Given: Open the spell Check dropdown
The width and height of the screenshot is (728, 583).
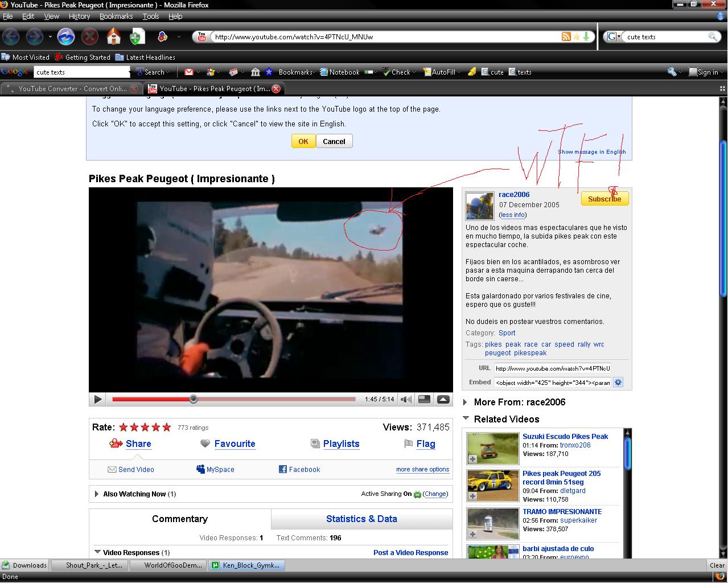Looking at the screenshot, I should (x=414, y=73).
